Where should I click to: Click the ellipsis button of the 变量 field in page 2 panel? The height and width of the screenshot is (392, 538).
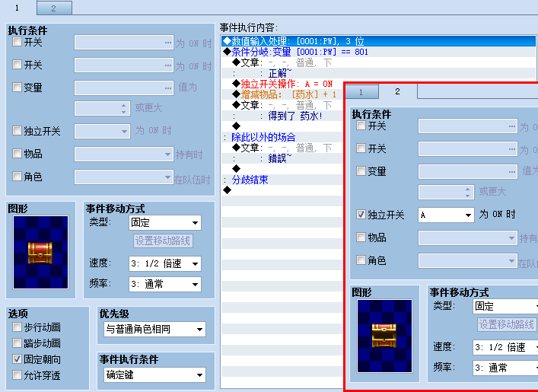pos(512,171)
